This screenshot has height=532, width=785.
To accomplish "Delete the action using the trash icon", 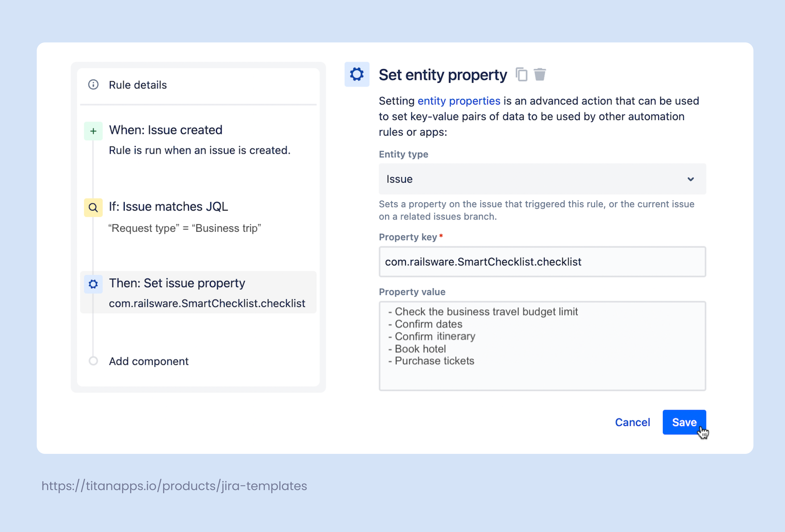I will 540,75.
